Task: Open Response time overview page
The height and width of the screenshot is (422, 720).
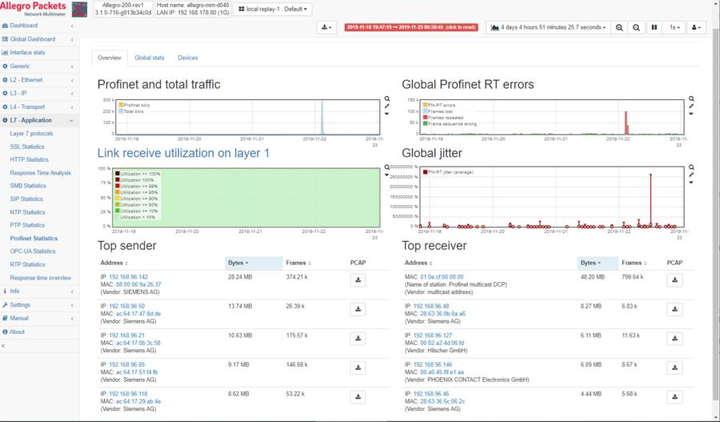Action: 40,278
